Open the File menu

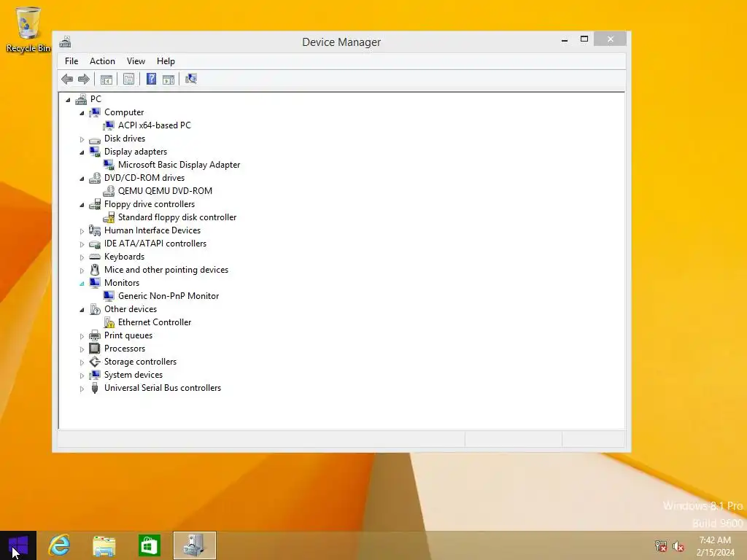[x=71, y=61]
